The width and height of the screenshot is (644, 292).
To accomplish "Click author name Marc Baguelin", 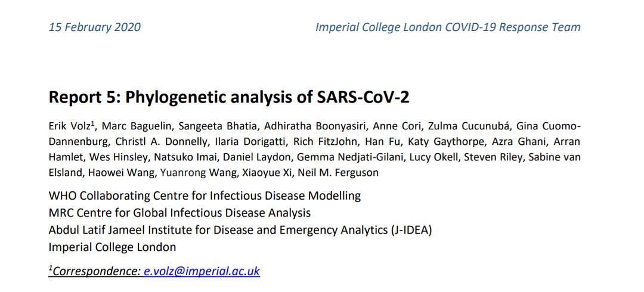I will (x=125, y=126).
